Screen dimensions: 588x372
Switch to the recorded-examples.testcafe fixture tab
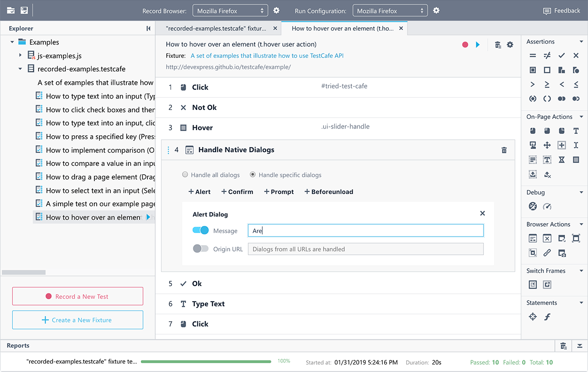(216, 28)
